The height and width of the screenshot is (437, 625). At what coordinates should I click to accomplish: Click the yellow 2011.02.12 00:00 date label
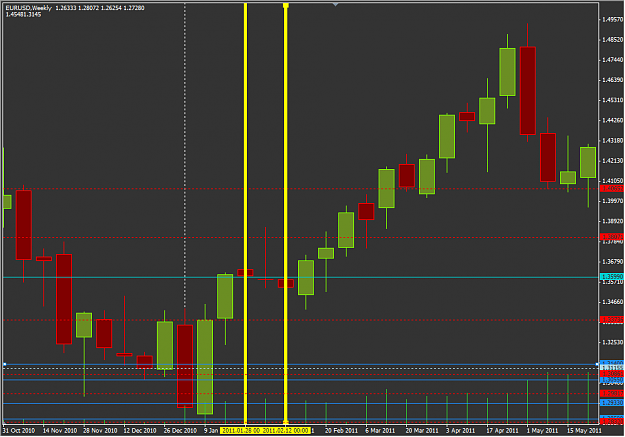pos(286,431)
